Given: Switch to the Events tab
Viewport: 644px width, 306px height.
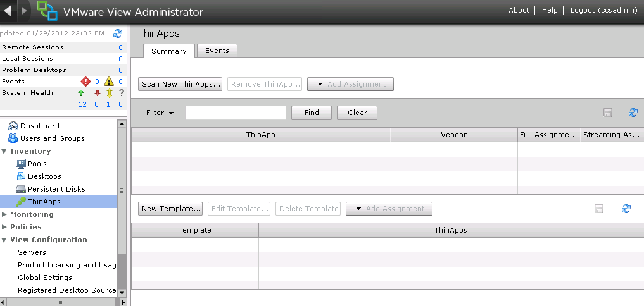Looking at the screenshot, I should click(x=217, y=51).
